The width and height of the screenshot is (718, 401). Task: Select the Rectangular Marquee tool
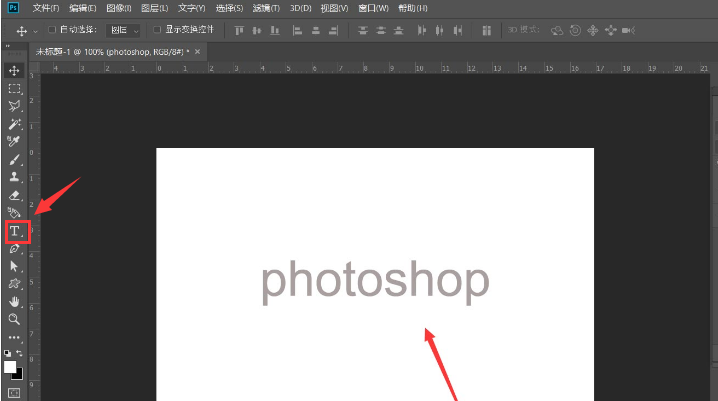point(14,89)
